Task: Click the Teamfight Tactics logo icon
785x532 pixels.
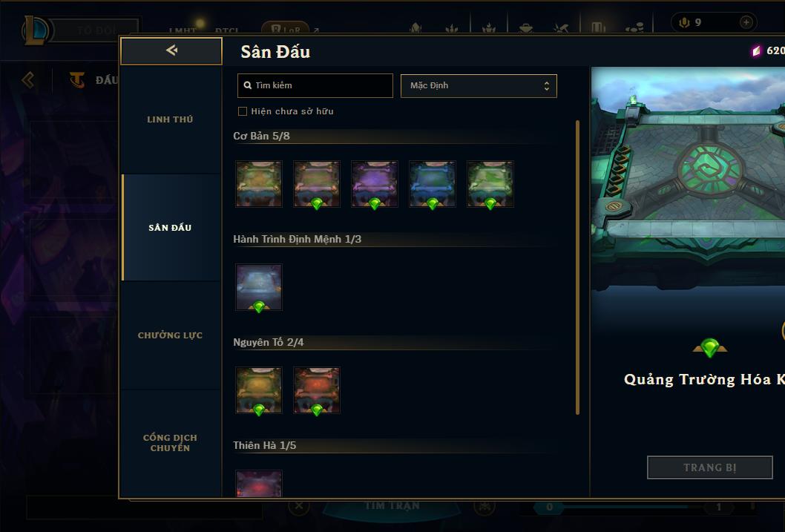Action: (77, 79)
